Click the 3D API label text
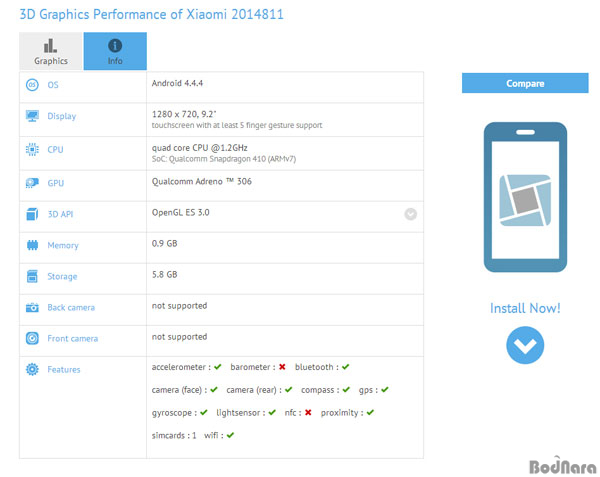 click(60, 214)
